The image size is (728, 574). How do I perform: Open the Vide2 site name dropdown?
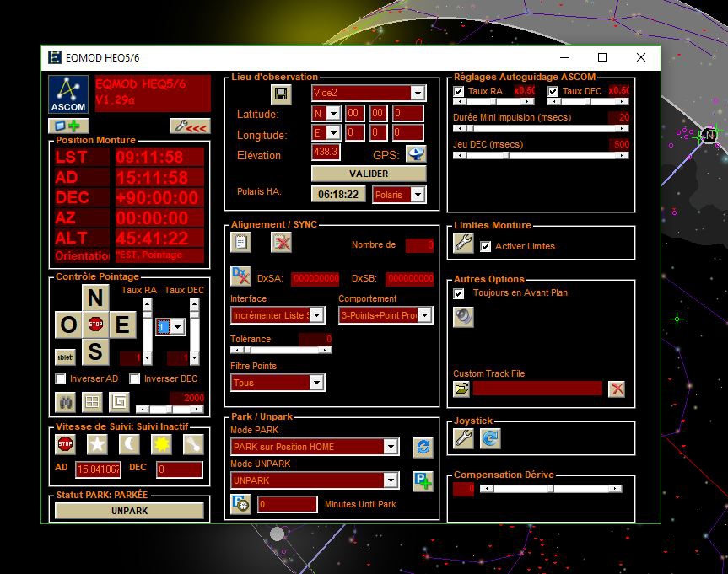tap(418, 93)
